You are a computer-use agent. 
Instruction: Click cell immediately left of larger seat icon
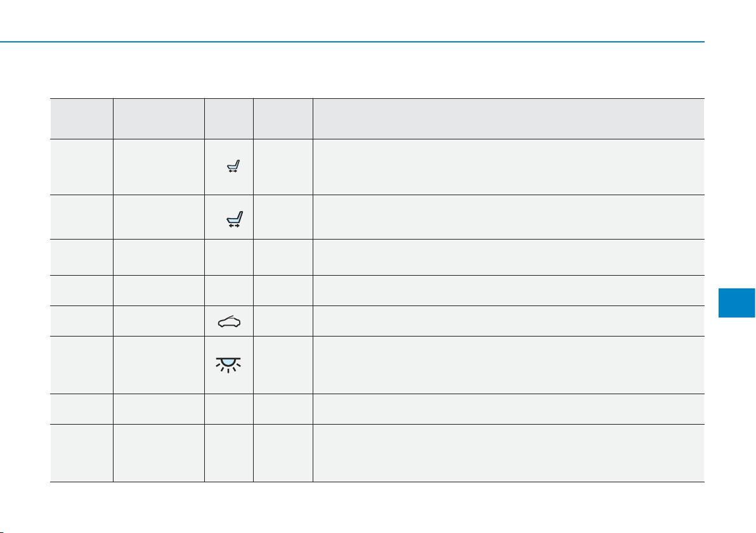pos(159,217)
